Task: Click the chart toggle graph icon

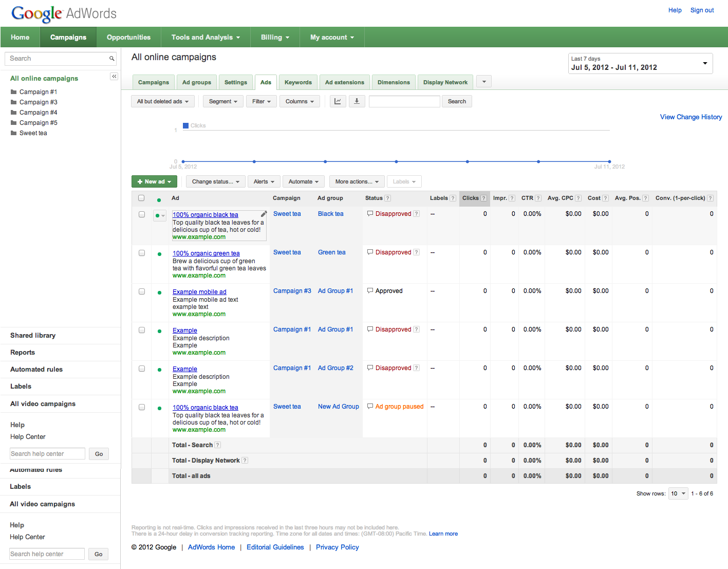Action: pos(338,101)
